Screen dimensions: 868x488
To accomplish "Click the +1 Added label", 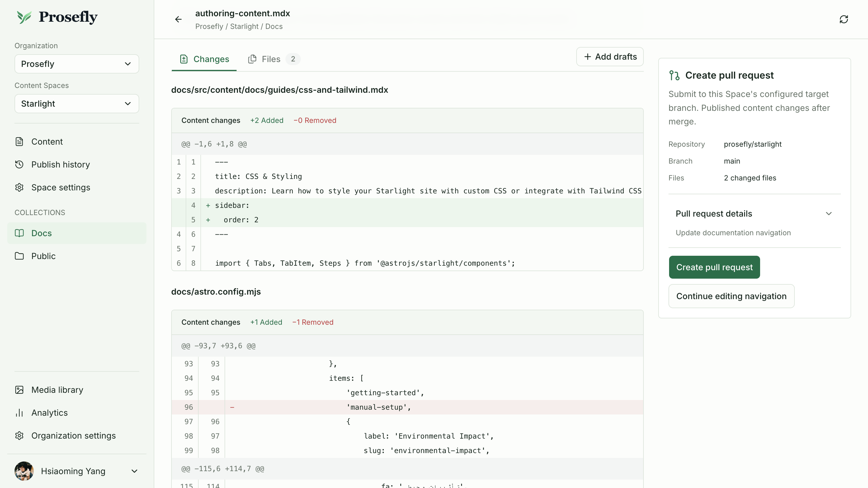I will pos(266,322).
